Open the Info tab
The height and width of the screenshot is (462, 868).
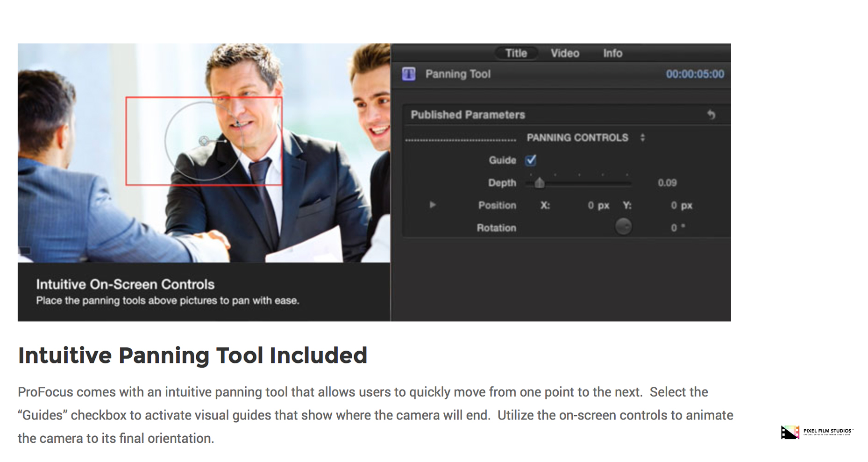click(612, 53)
